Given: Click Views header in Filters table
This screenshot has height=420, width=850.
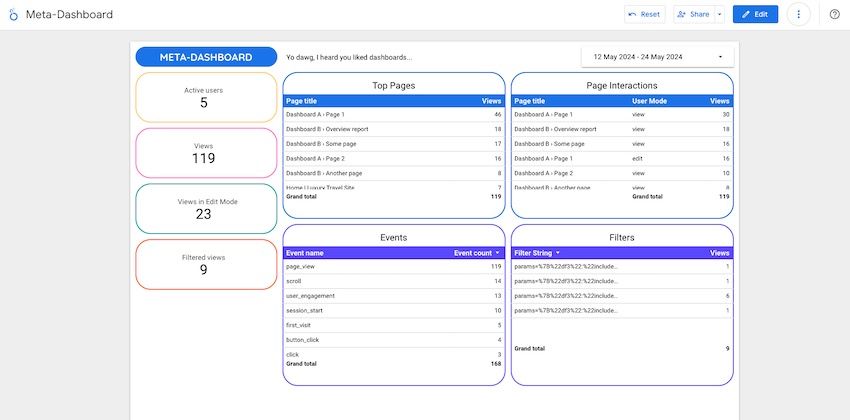Looking at the screenshot, I should pos(719,253).
